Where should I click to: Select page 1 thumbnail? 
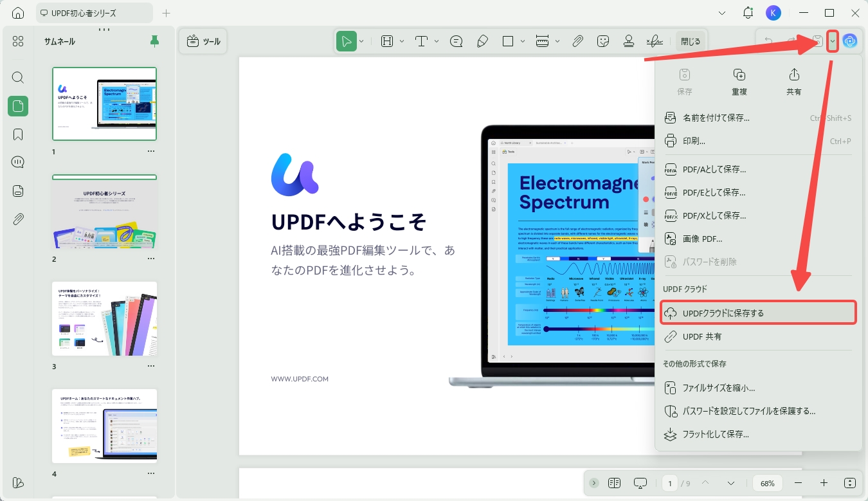coord(104,104)
